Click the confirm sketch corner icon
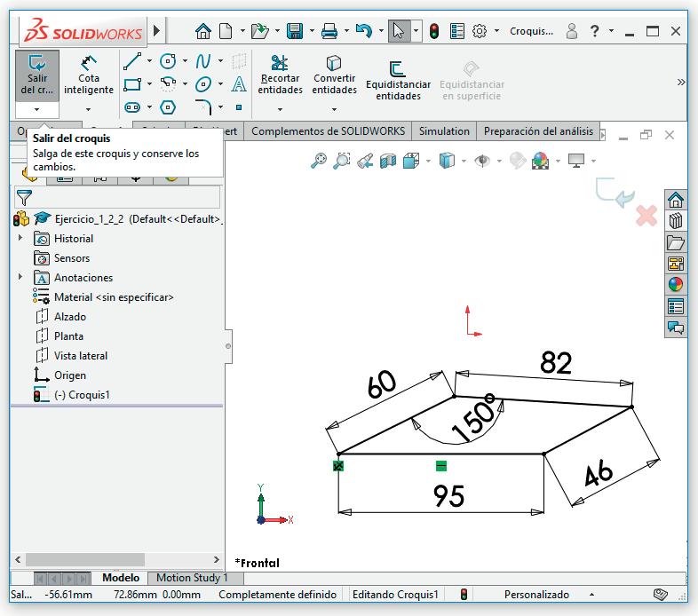 (x=615, y=193)
